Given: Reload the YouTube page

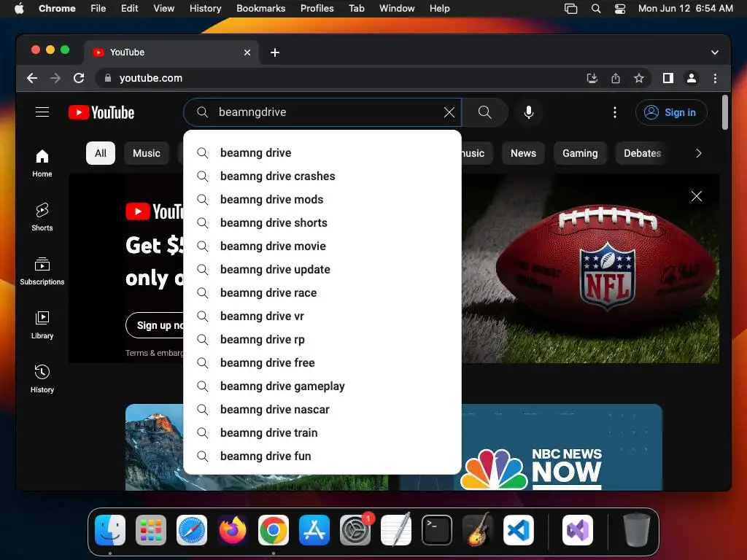Looking at the screenshot, I should click(x=79, y=78).
